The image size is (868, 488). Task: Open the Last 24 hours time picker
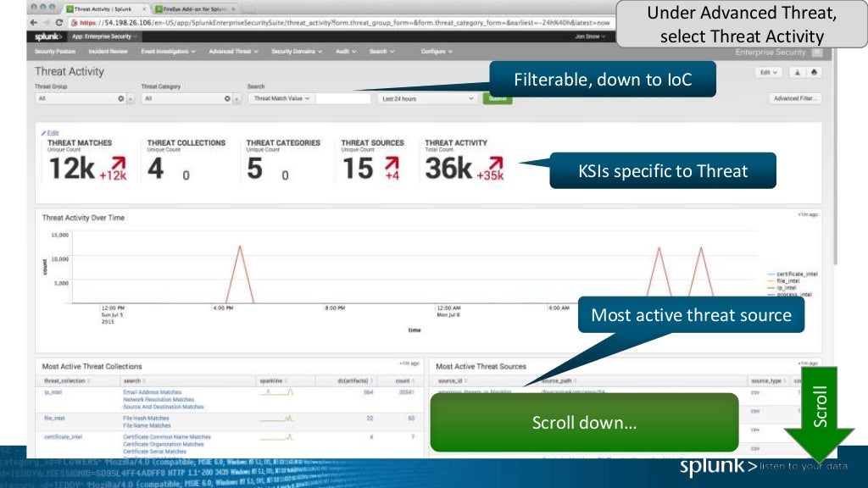(x=427, y=98)
